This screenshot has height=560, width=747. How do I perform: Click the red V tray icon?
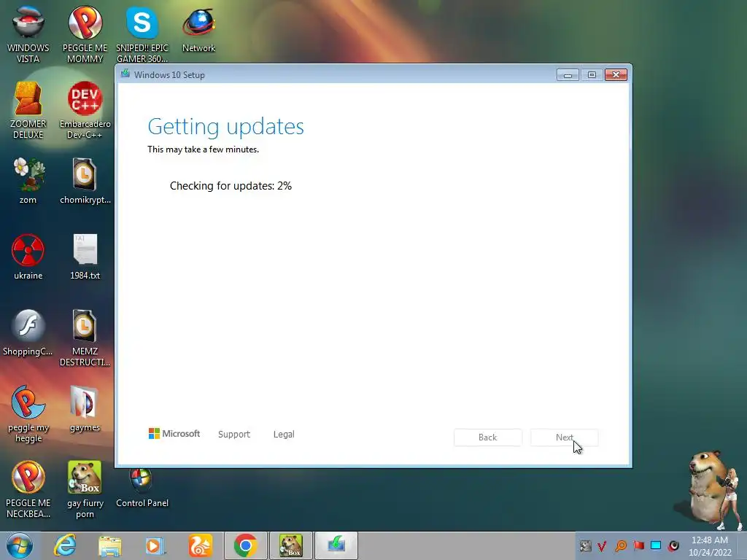[602, 545]
